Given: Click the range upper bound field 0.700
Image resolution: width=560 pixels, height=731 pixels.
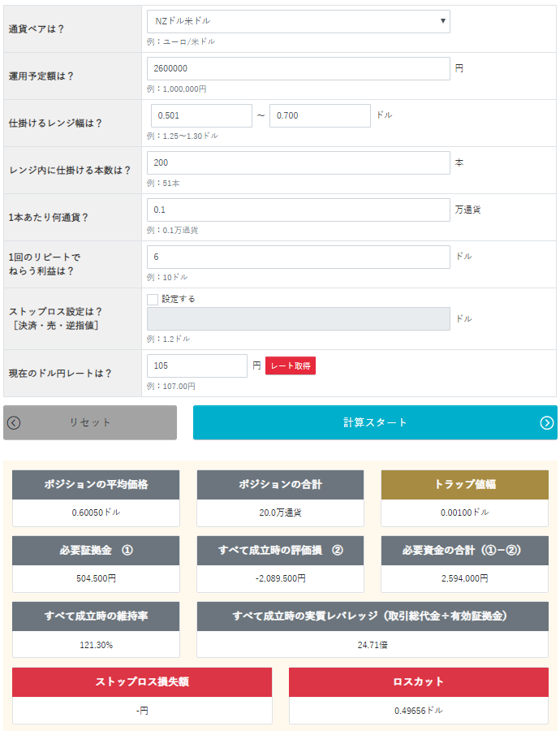Looking at the screenshot, I should point(320,115).
